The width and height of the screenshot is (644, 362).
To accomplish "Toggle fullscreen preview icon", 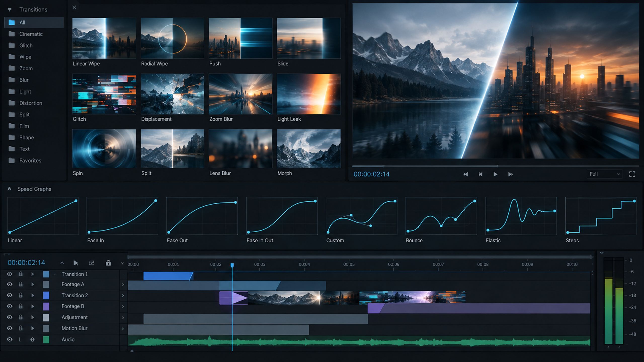I will pos(632,174).
